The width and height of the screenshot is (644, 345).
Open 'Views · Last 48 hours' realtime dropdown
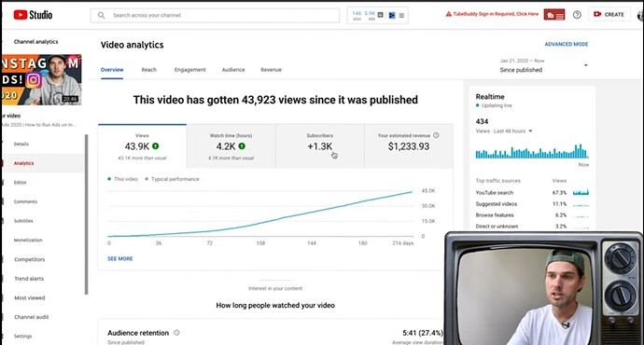coord(504,131)
